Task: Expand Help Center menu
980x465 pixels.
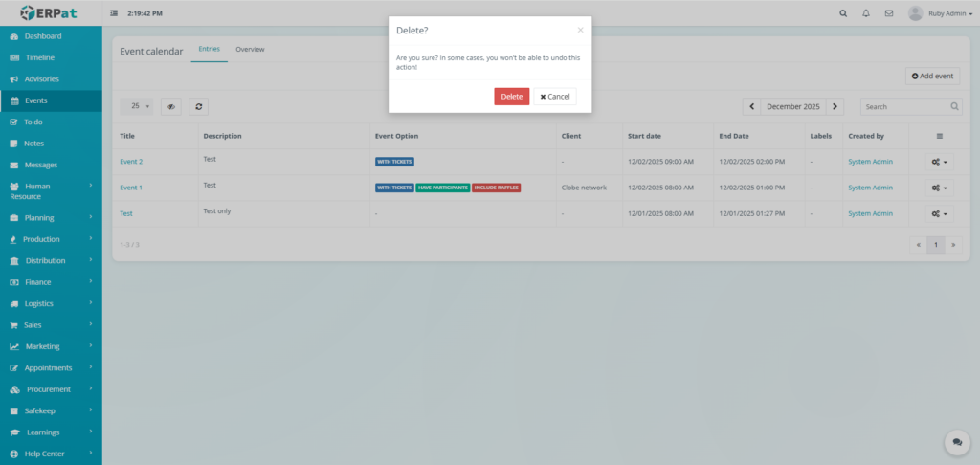Action: pos(51,454)
